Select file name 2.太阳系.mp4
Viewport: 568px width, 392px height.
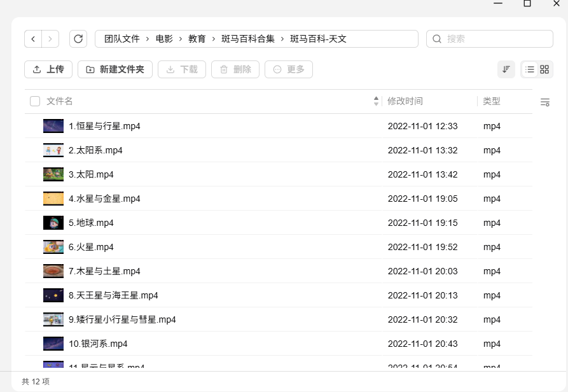(x=95, y=150)
